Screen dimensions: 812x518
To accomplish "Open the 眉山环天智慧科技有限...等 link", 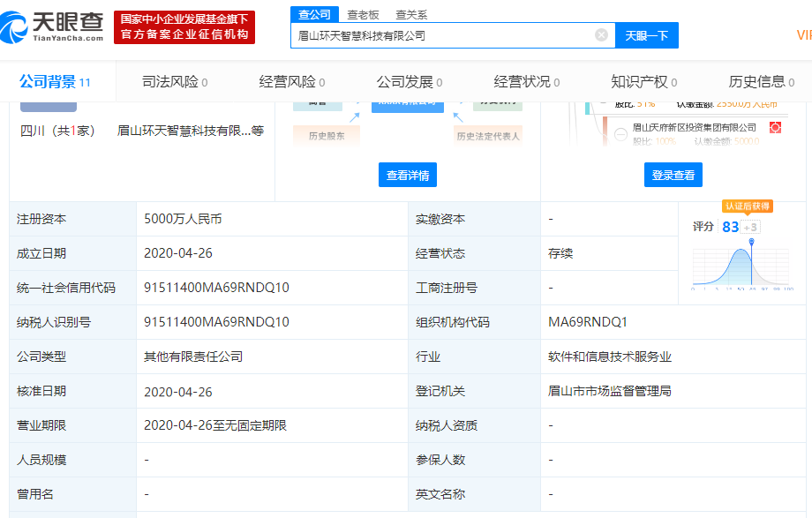I will pos(191,131).
